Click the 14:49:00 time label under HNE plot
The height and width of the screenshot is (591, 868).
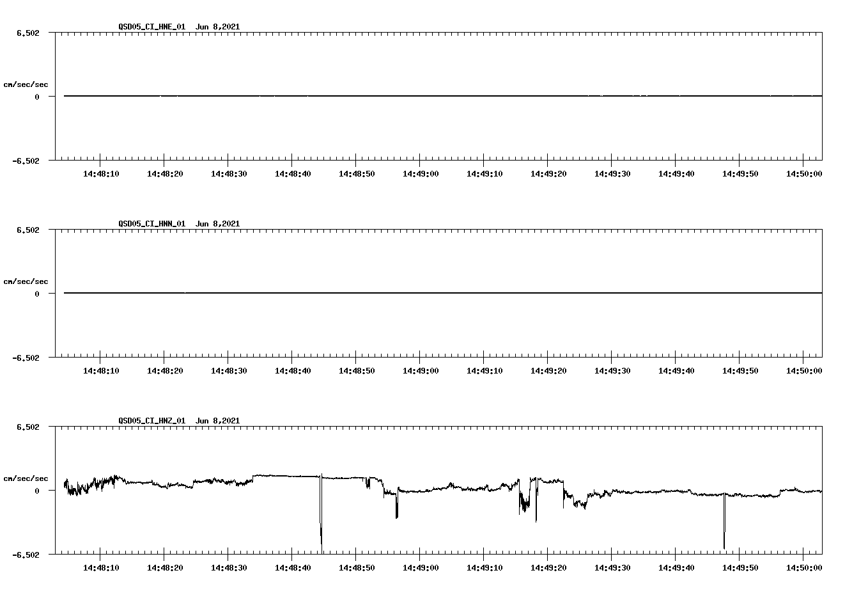coord(421,174)
